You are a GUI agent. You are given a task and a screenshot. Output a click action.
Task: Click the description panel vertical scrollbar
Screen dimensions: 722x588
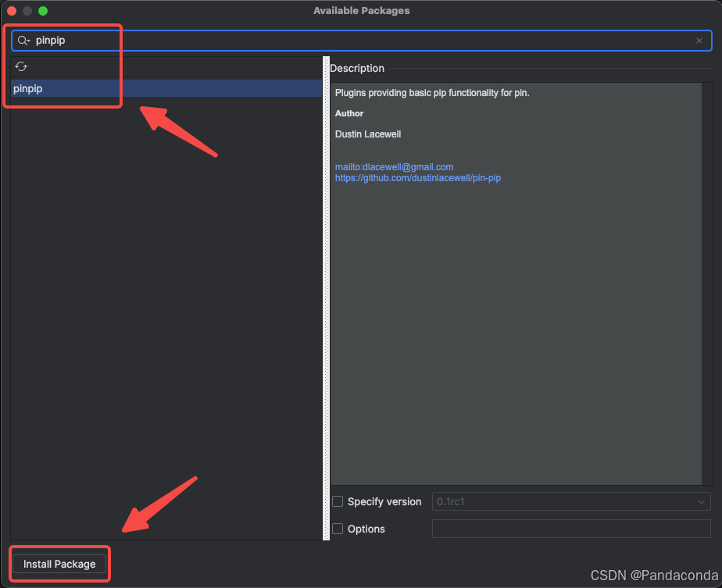click(707, 283)
